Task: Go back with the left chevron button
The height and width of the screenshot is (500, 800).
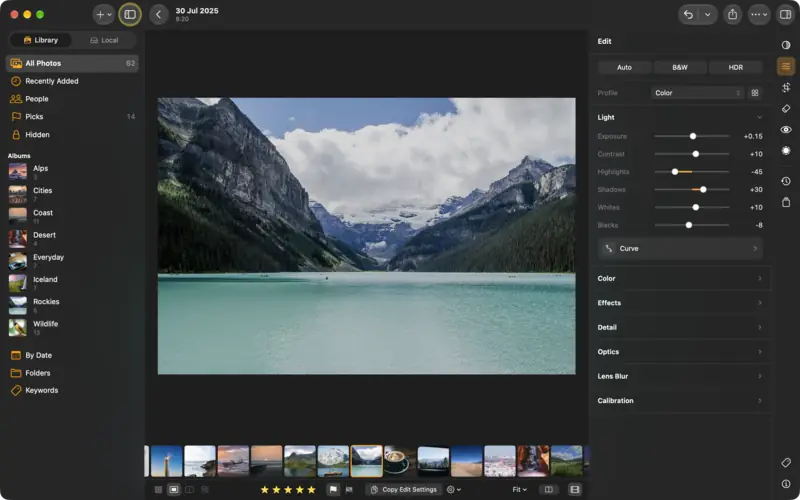Action: pyautogui.click(x=159, y=14)
